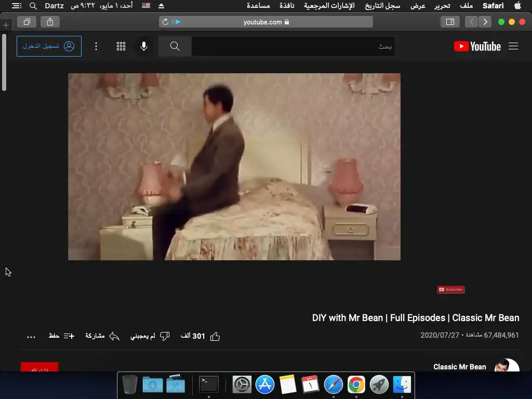This screenshot has width=532, height=399.
Task: Open Classic Mr Bean channel name
Action: point(459,367)
